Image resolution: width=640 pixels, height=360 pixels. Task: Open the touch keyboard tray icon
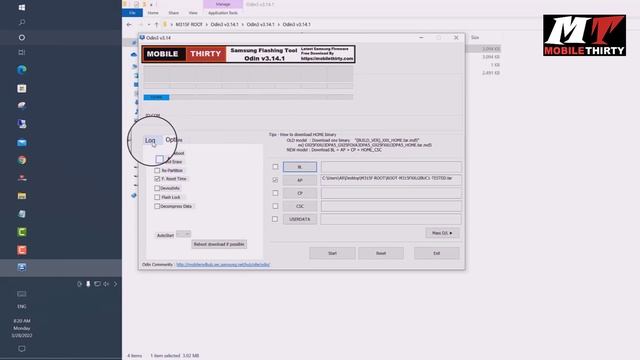(x=22, y=293)
